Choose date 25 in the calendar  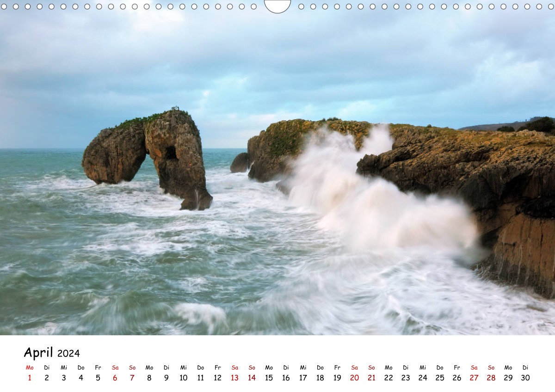click(440, 378)
